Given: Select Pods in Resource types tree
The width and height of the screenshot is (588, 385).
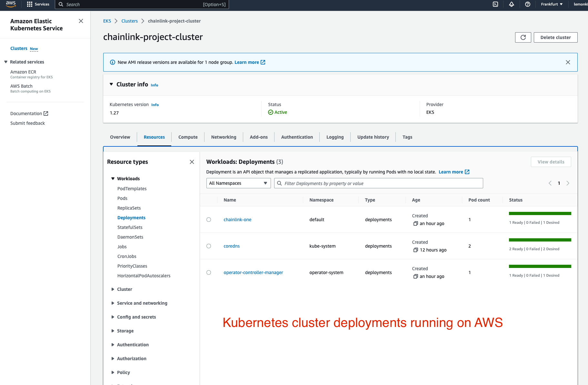Looking at the screenshot, I should [122, 198].
